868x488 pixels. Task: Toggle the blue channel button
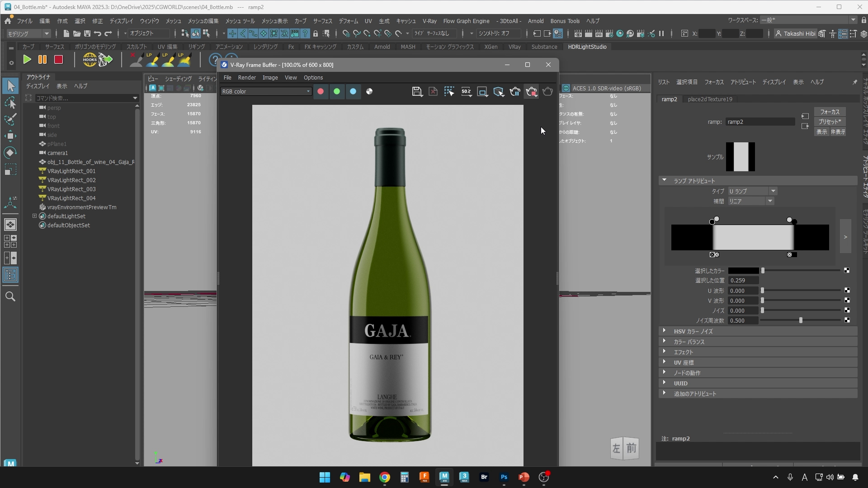click(353, 92)
